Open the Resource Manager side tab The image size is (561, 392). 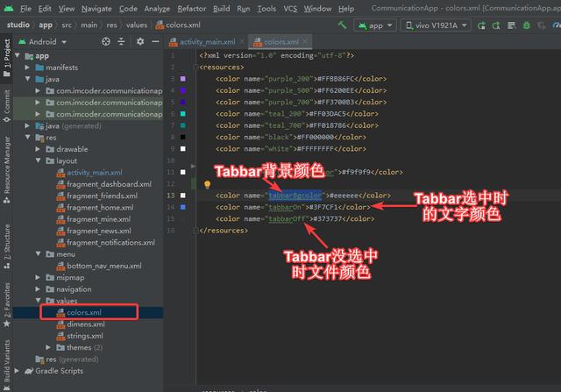6,169
